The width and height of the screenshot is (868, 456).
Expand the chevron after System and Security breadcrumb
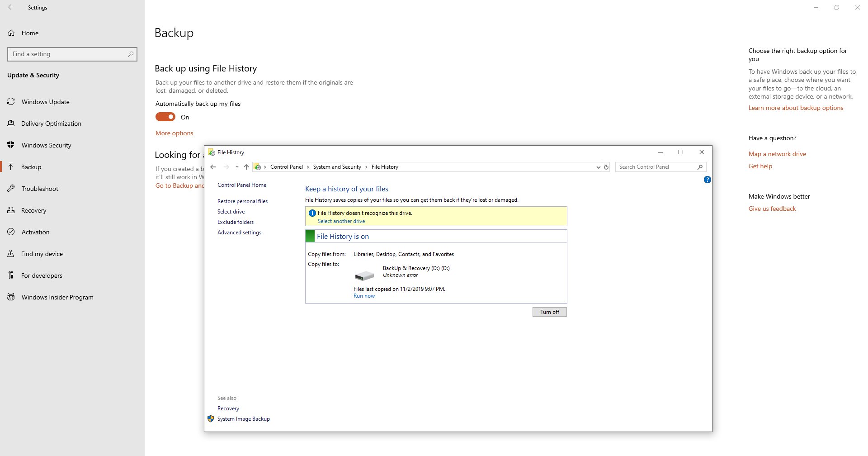(366, 167)
